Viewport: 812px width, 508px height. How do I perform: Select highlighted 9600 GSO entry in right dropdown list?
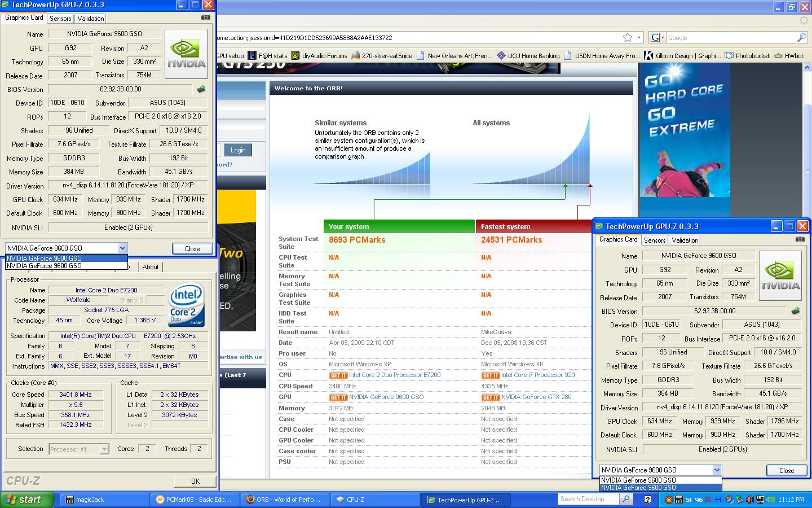pos(661,488)
